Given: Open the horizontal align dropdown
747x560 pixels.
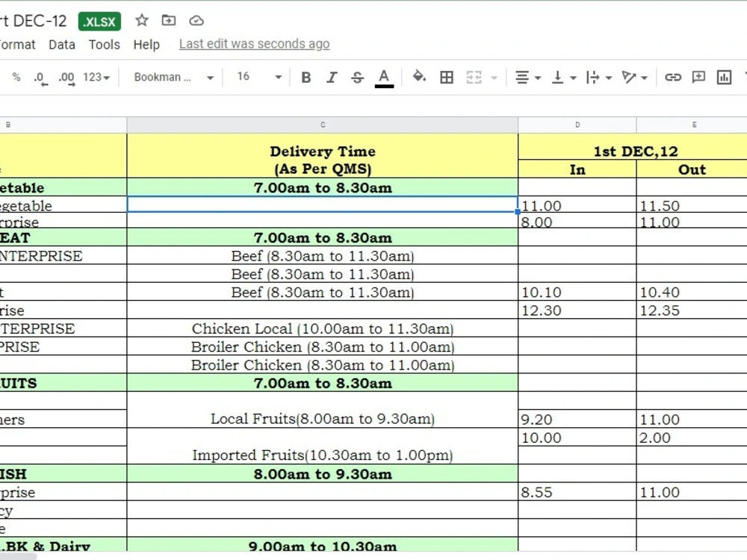Looking at the screenshot, I should pos(528,77).
